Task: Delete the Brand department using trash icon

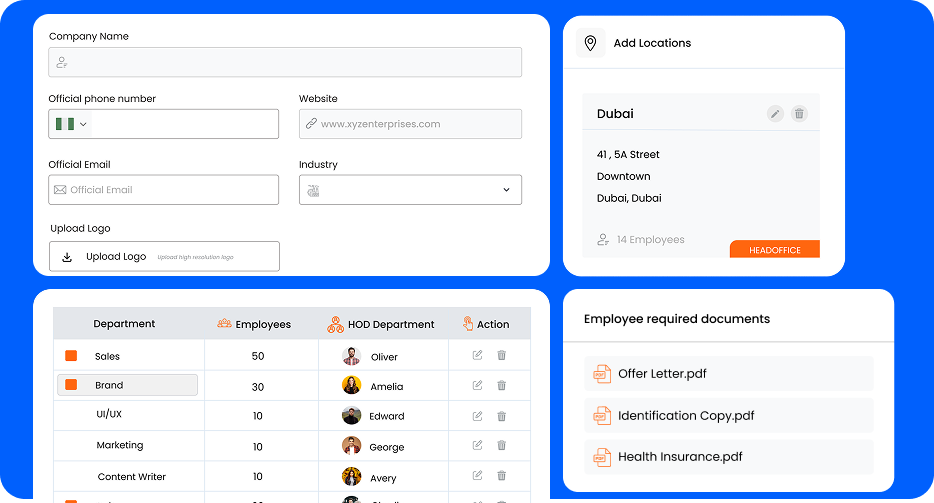Action: (502, 385)
